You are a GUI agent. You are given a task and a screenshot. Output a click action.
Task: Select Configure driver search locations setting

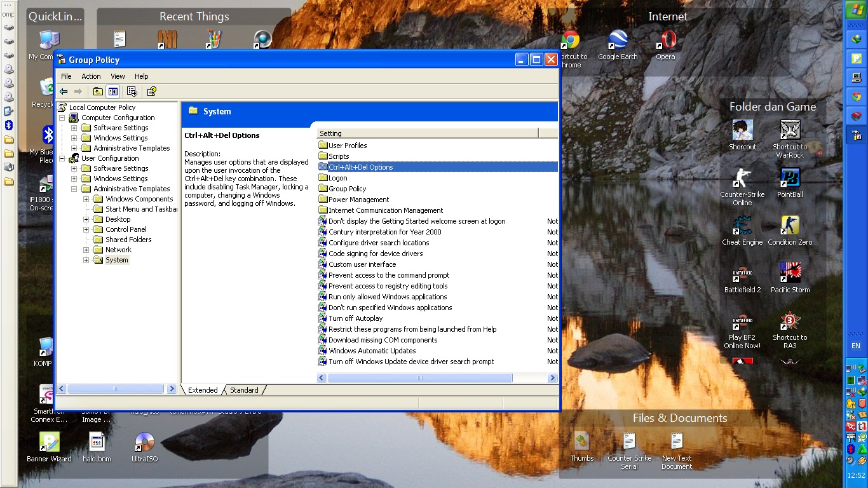[379, 243]
